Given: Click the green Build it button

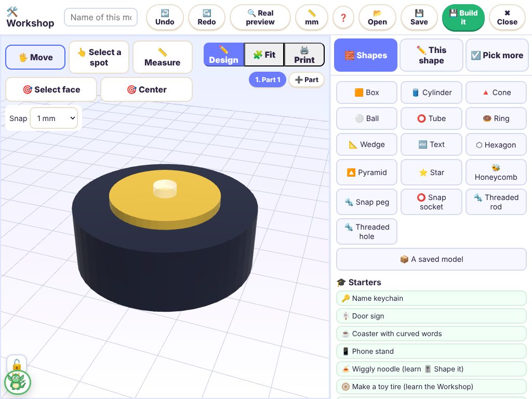Looking at the screenshot, I should click(x=463, y=17).
